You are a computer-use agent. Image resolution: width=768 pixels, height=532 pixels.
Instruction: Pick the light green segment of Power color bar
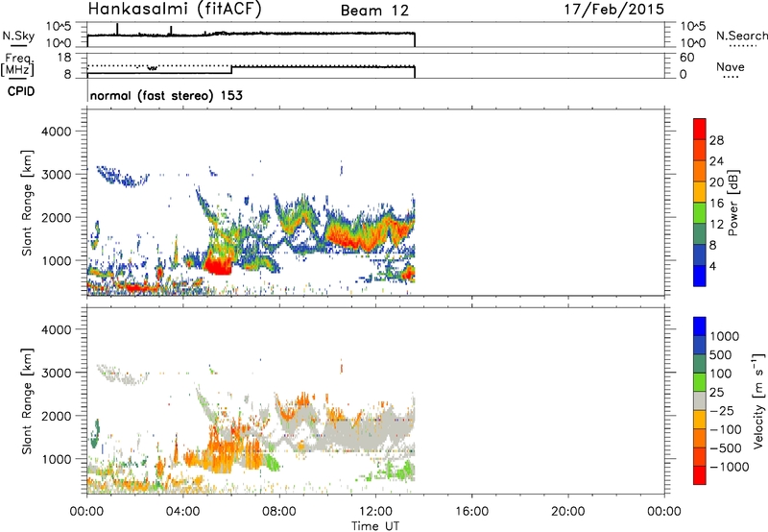pyautogui.click(x=700, y=213)
